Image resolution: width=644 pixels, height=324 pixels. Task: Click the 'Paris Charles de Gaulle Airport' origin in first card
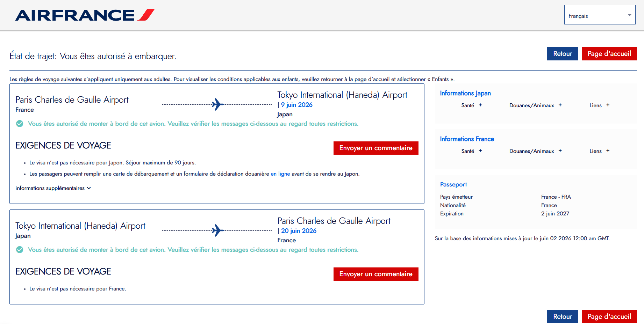click(72, 100)
